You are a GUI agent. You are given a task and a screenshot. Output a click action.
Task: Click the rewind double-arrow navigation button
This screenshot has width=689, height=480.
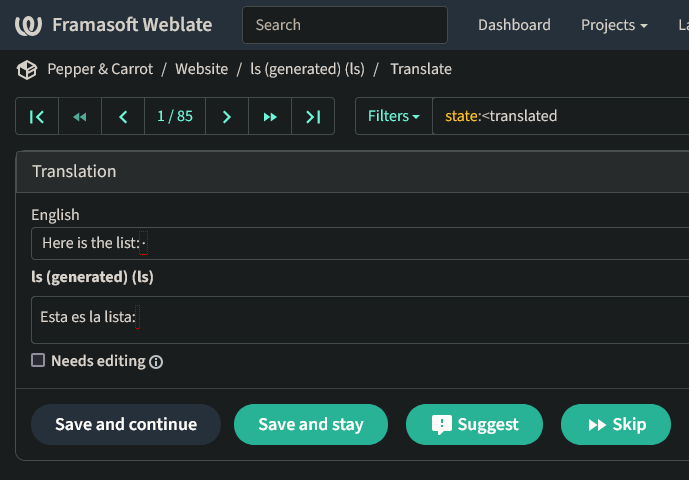80,116
